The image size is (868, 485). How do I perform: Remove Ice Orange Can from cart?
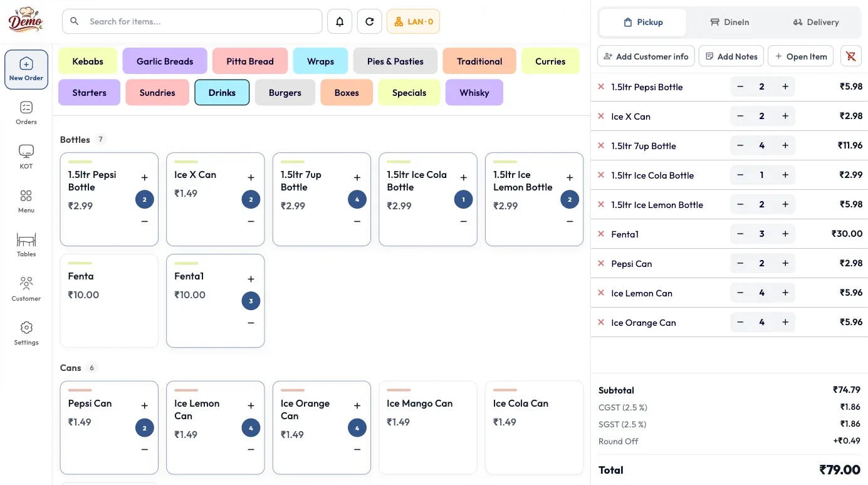tap(601, 322)
